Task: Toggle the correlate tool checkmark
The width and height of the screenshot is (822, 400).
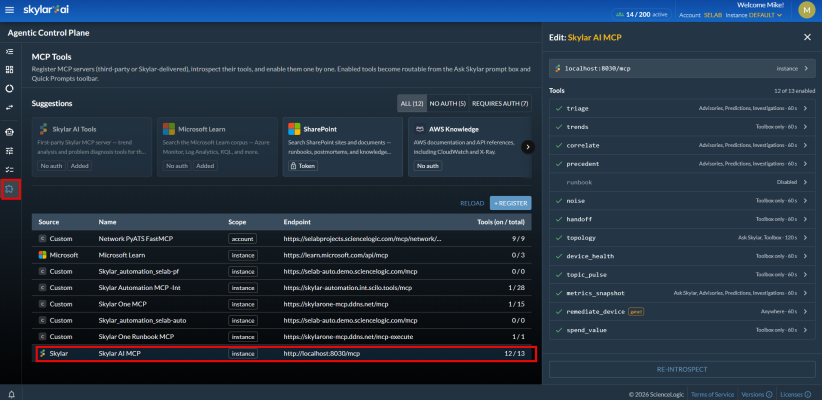Action: coord(558,145)
